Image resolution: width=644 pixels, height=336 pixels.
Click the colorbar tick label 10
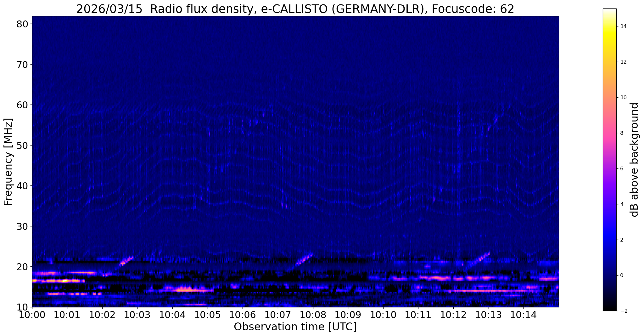[x=623, y=98]
